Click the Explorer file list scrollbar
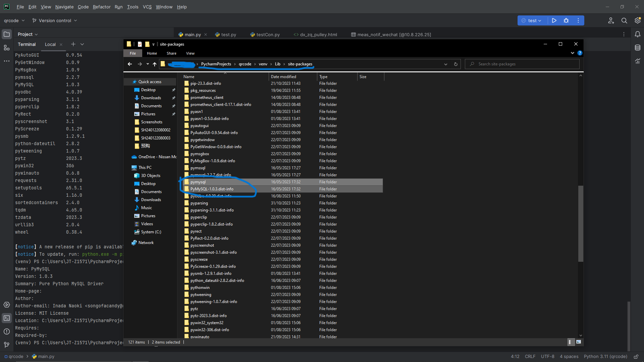The image size is (644, 362). tap(581, 223)
